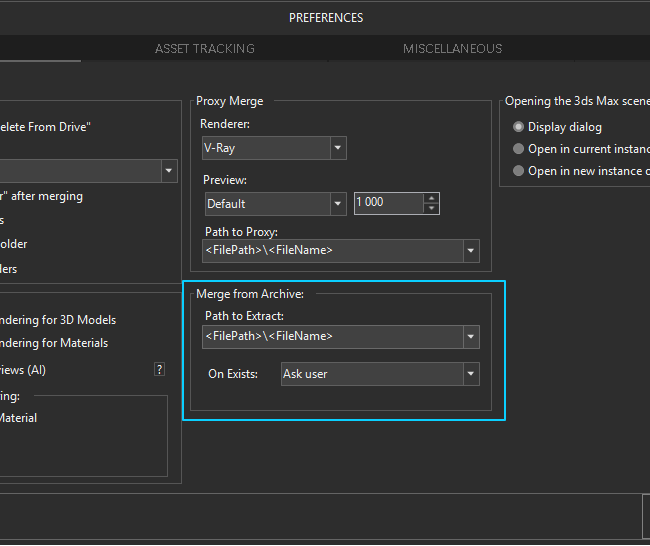Viewport: 650px width, 546px height.
Task: Click the Path to Proxy text field
Action: [x=333, y=251]
